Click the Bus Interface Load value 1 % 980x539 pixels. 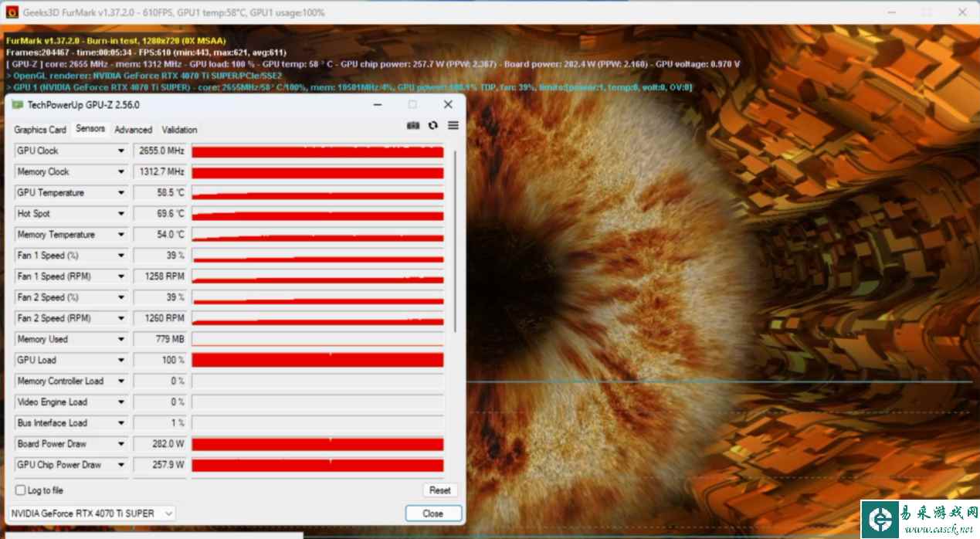[161, 423]
